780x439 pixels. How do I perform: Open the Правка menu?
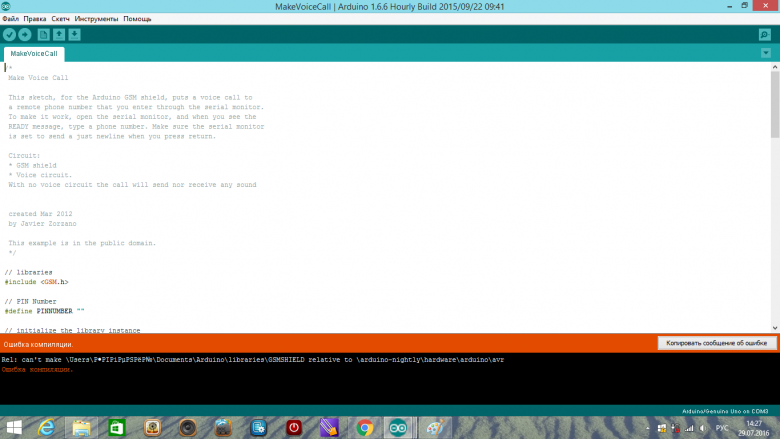(x=35, y=19)
